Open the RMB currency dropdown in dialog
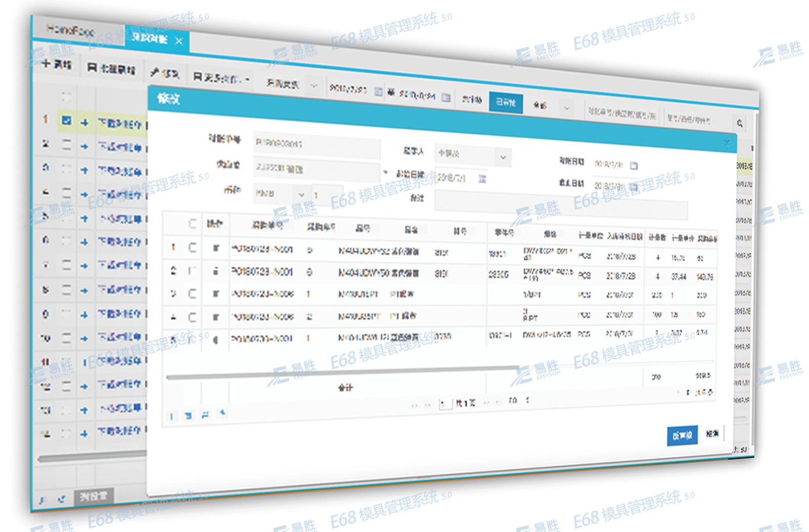 301,195
